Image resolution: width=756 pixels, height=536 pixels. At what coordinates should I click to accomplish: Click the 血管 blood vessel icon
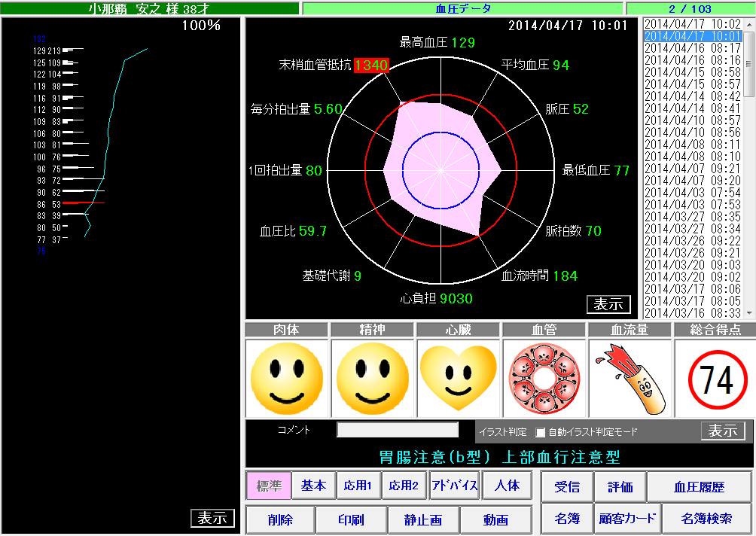[544, 378]
